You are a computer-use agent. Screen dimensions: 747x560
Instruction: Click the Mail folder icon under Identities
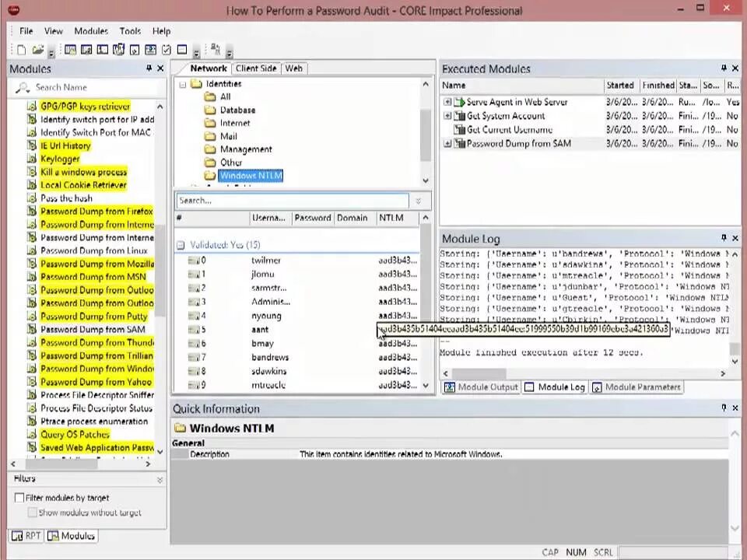click(209, 136)
